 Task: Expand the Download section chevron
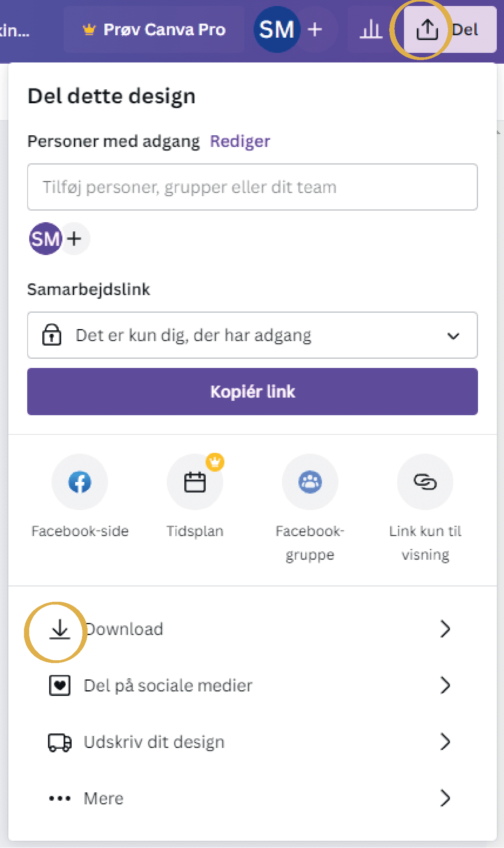click(x=446, y=629)
